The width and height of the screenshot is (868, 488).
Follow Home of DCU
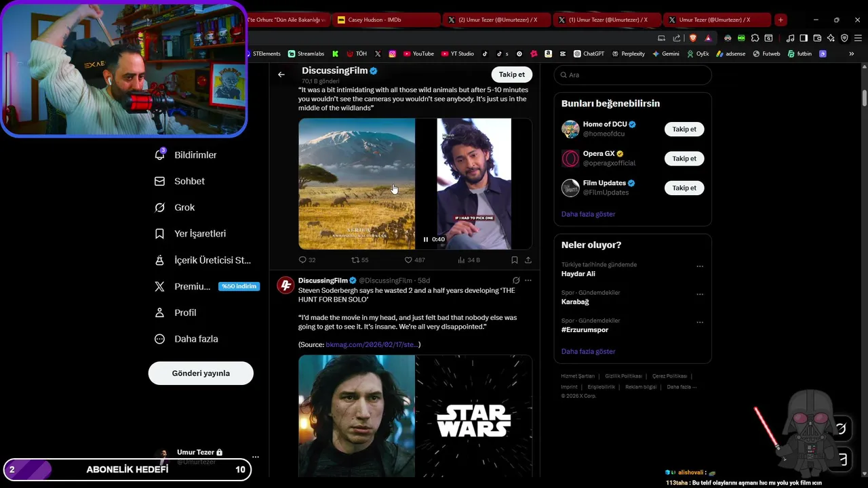pyautogui.click(x=684, y=129)
